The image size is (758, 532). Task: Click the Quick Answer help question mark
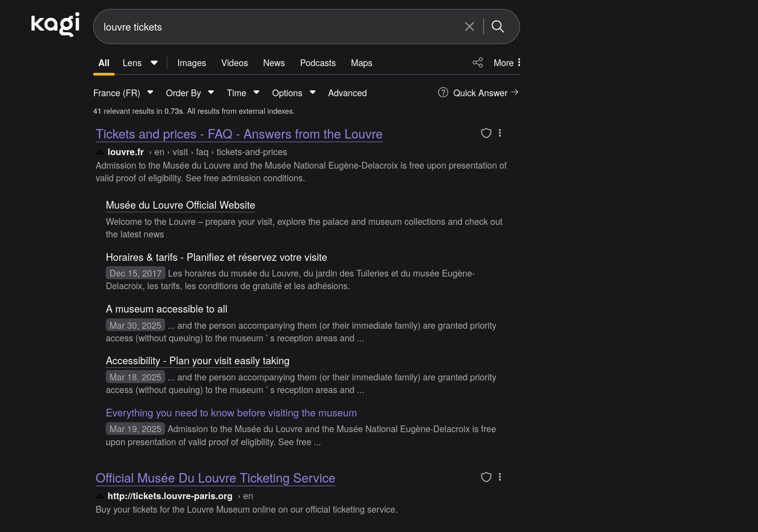[443, 92]
